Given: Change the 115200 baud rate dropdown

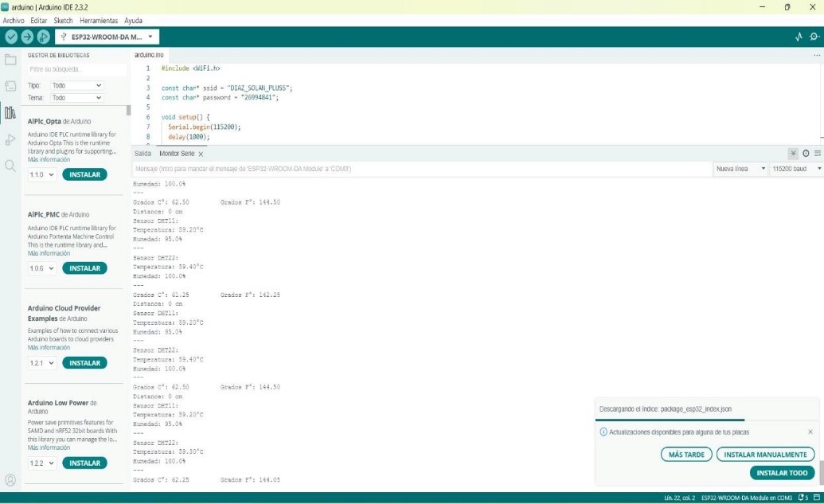Looking at the screenshot, I should coord(796,169).
